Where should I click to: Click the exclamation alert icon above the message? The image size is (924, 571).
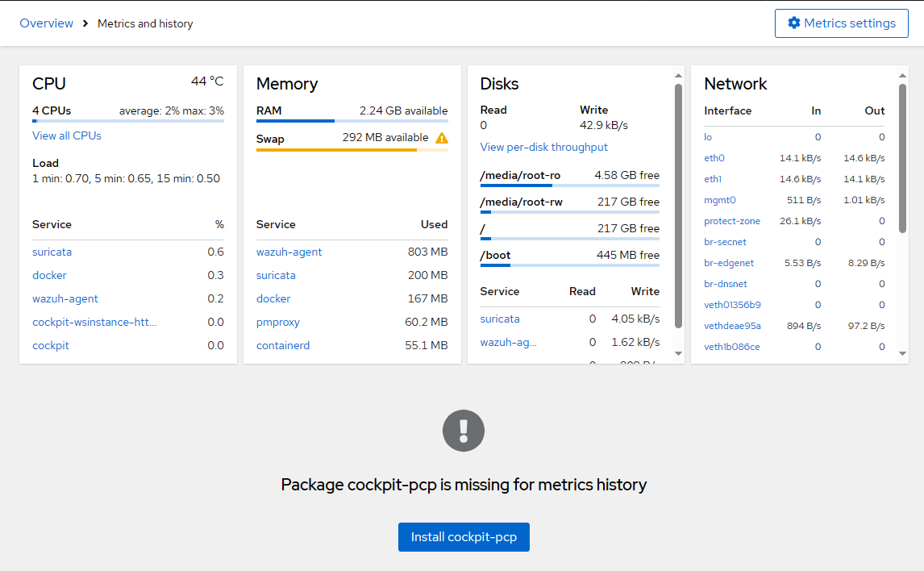[x=464, y=431]
